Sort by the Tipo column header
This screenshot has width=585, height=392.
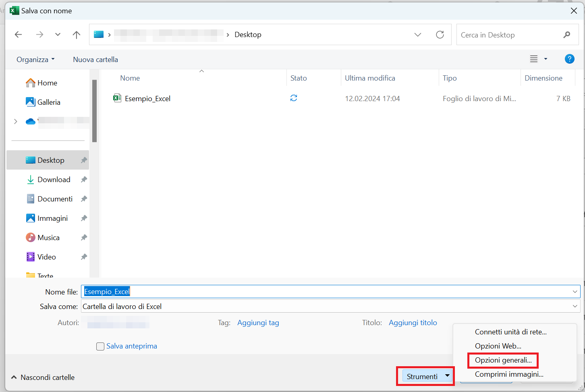[x=450, y=78]
